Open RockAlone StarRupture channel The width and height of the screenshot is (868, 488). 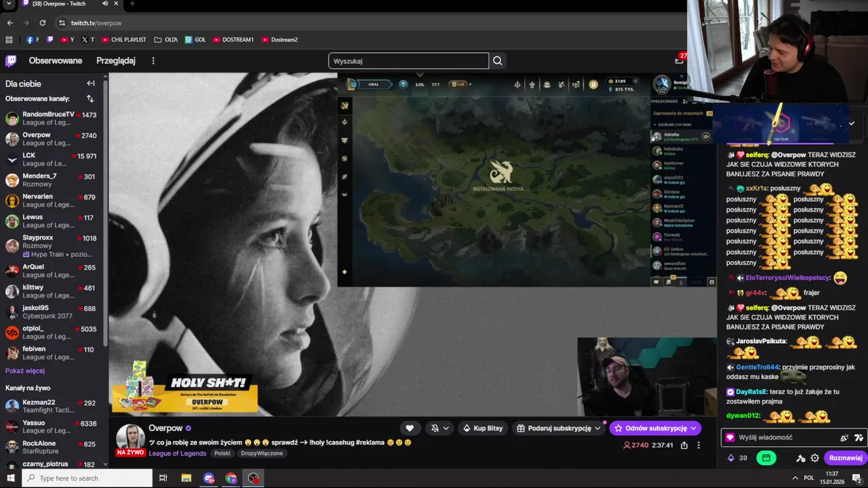click(x=52, y=447)
